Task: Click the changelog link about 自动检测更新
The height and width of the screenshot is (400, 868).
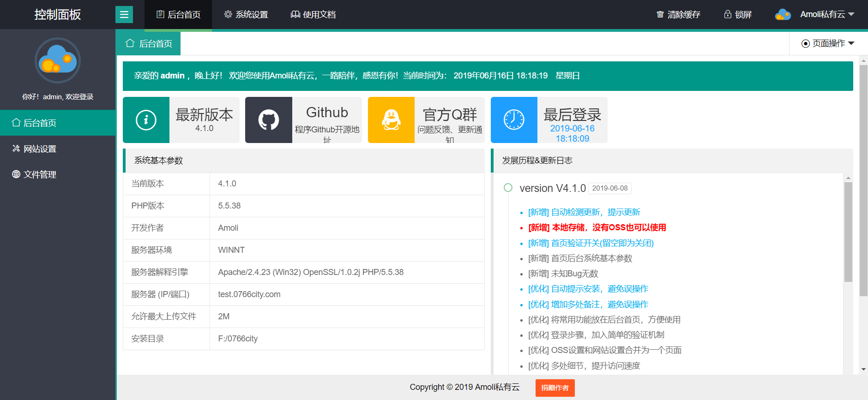Action: coord(584,212)
